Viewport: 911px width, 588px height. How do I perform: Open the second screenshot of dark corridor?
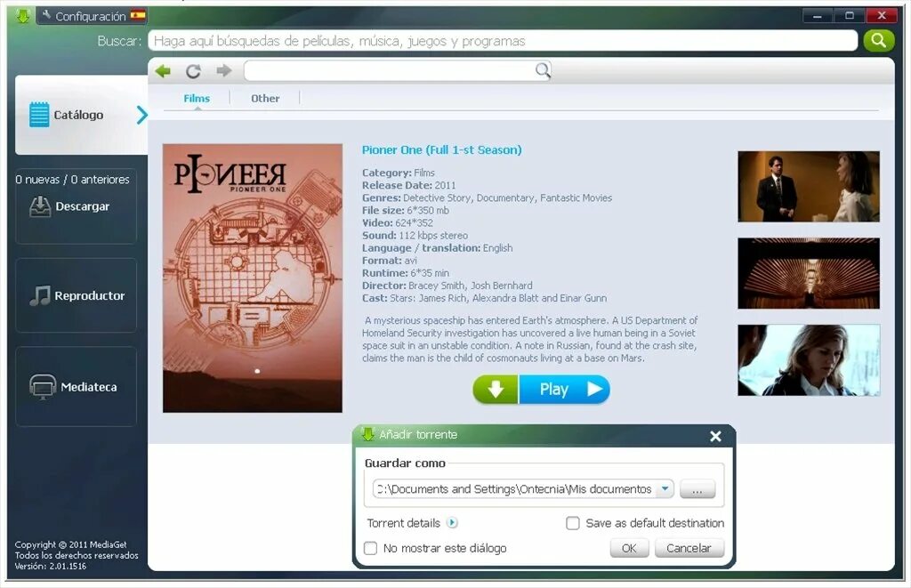(809, 273)
